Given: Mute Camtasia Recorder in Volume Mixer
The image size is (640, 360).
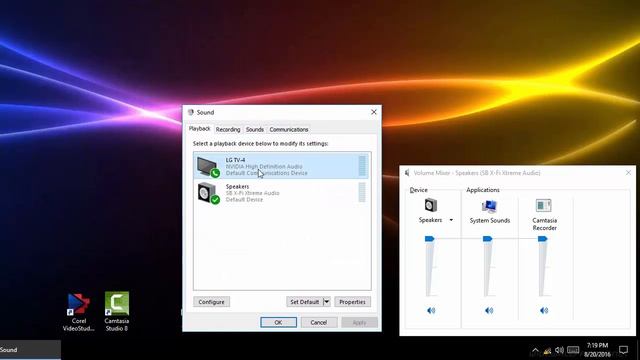Looking at the screenshot, I should (x=544, y=311).
